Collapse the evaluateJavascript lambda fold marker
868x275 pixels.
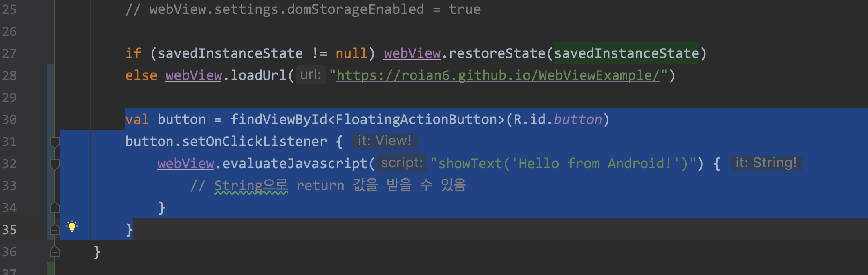tap(54, 164)
